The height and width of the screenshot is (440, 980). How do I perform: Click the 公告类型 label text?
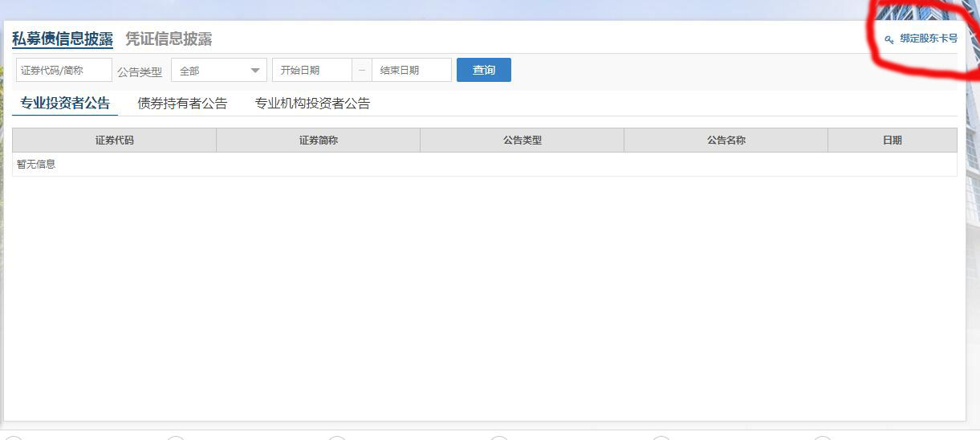[140, 71]
